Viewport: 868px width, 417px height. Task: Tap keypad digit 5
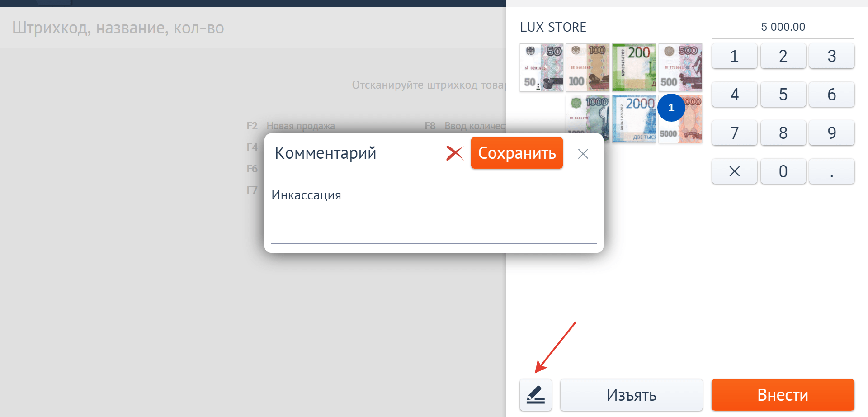pyautogui.click(x=783, y=95)
